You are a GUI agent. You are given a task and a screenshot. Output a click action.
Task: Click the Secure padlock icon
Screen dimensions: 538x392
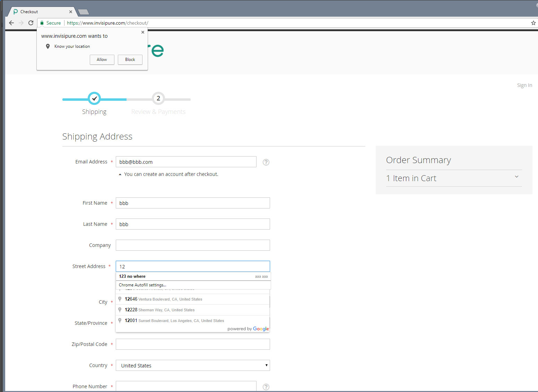click(42, 23)
